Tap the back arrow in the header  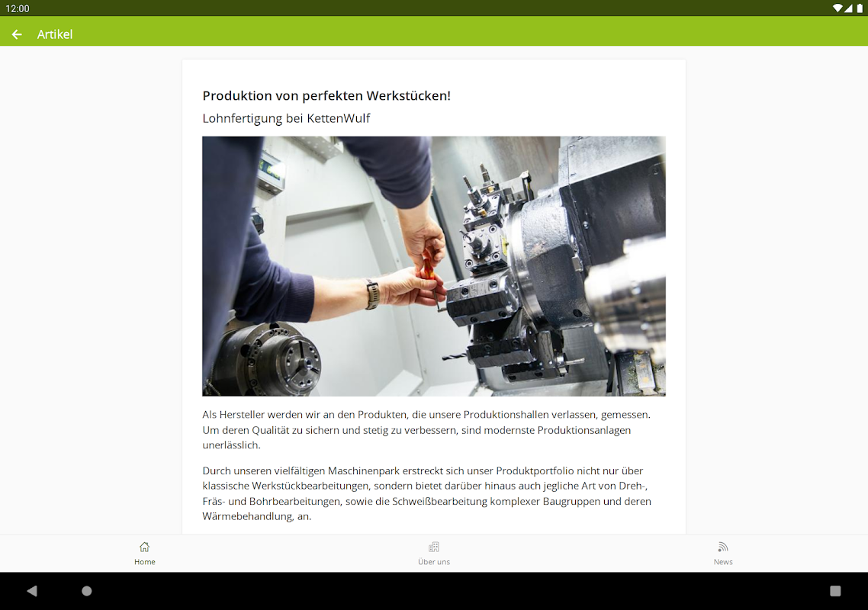pos(17,34)
